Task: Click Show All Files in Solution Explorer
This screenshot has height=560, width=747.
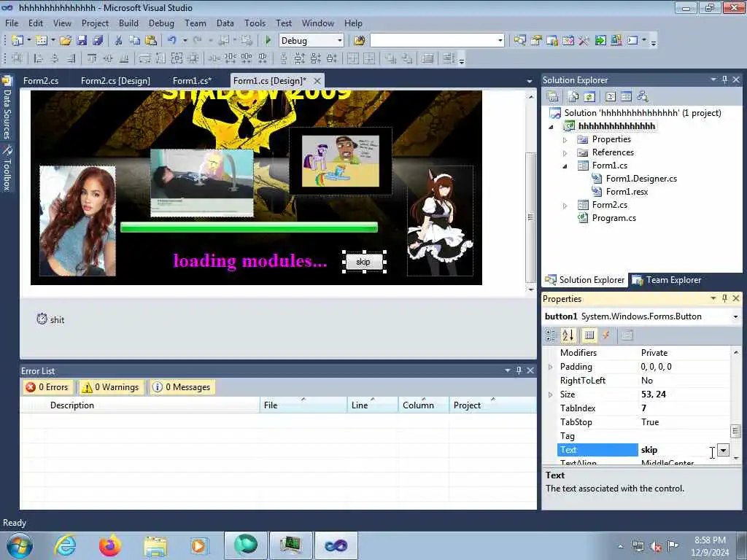Action: pos(573,97)
